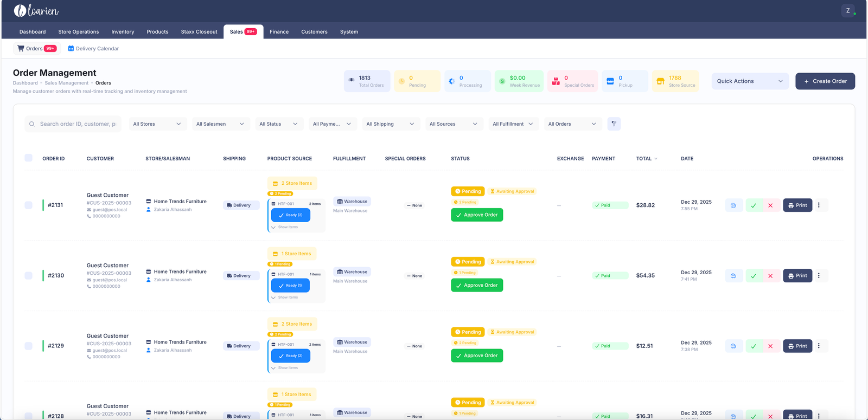Open Products tab
This screenshot has height=420, width=868.
[157, 32]
